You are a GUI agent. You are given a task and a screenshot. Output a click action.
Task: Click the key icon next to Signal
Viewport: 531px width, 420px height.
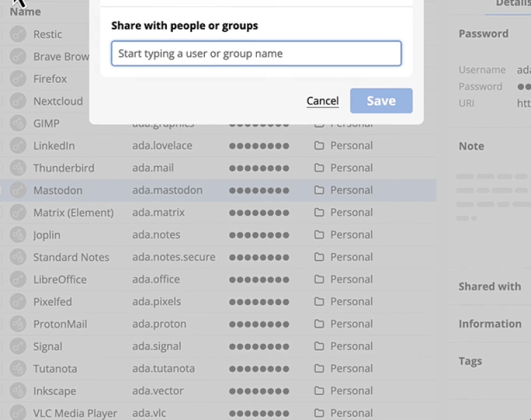point(18,347)
